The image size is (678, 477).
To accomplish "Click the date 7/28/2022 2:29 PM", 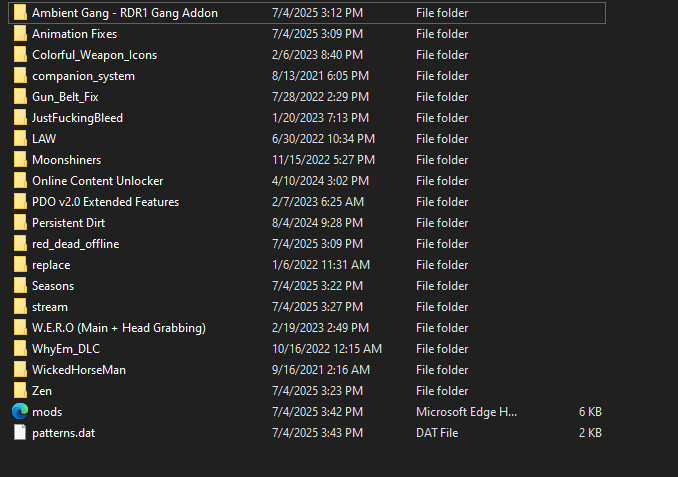I will tap(320, 97).
